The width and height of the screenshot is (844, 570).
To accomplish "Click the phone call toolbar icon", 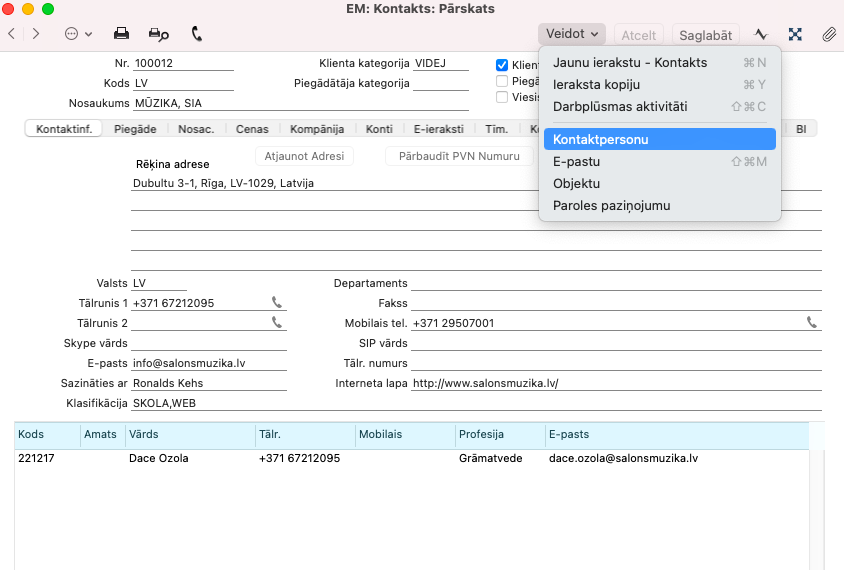I will tap(197, 34).
